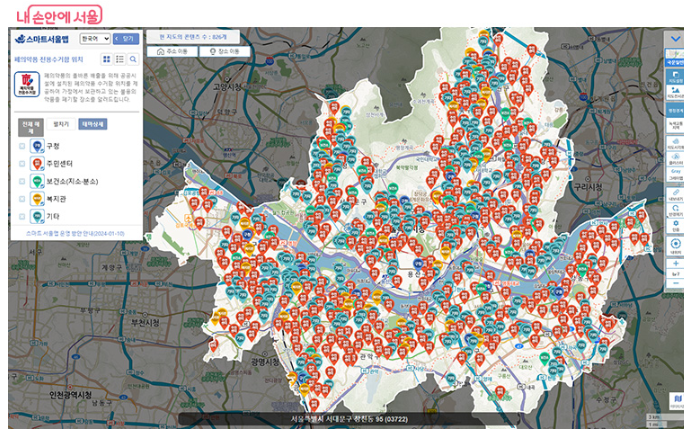The image size is (684, 430).
Task: Click the 구리시청 map label
Action: (x=588, y=188)
